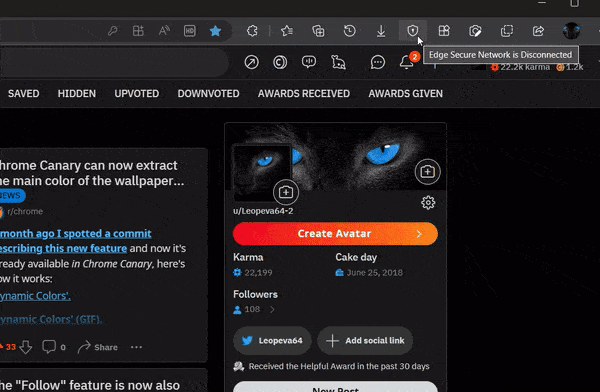Open browser History clock icon
600x392 pixels.
pyautogui.click(x=349, y=31)
